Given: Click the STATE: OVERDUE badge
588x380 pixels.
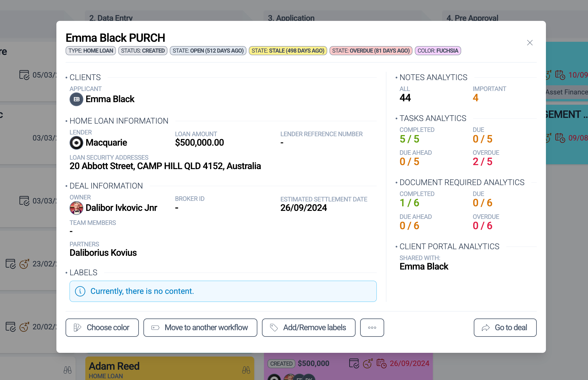Looking at the screenshot, I should (370, 51).
